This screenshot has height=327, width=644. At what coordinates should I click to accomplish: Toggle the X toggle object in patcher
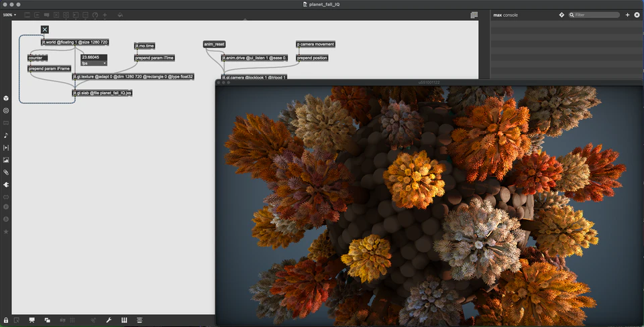point(45,29)
